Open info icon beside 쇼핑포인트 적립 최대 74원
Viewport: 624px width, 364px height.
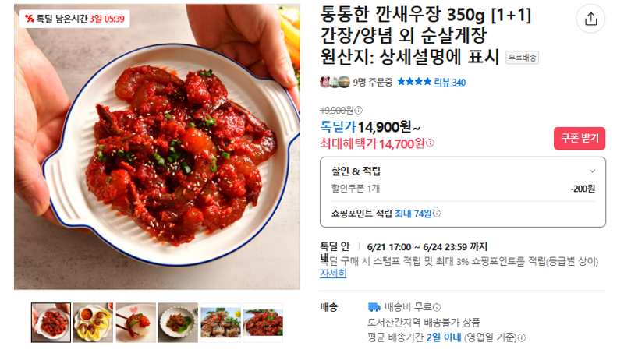(437, 214)
